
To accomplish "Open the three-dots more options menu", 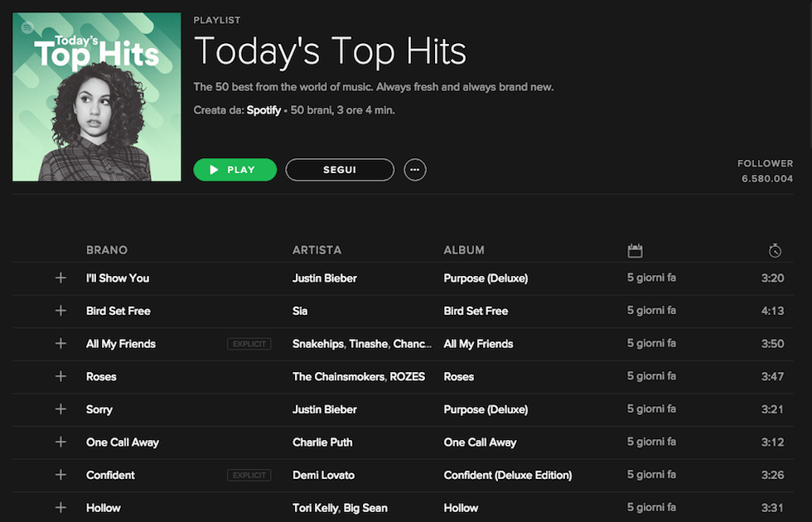I will click(415, 170).
